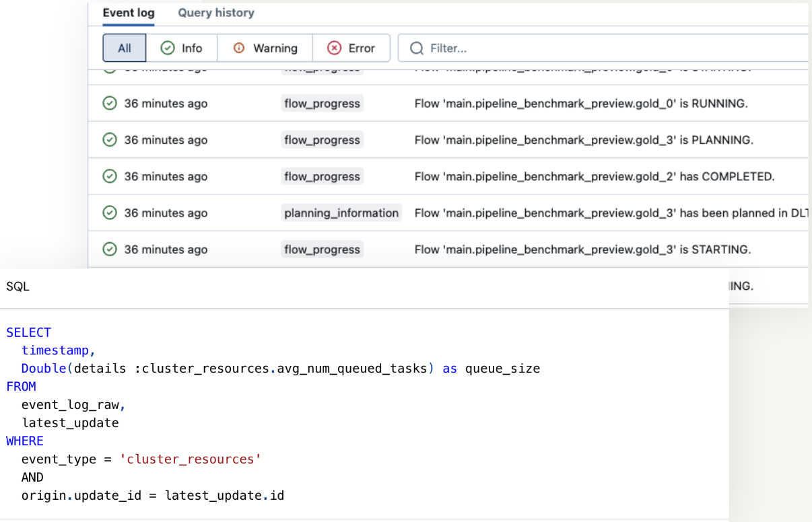This screenshot has width=812, height=522.
Task: Click the orange alert icon in the Warning filter
Action: (238, 48)
